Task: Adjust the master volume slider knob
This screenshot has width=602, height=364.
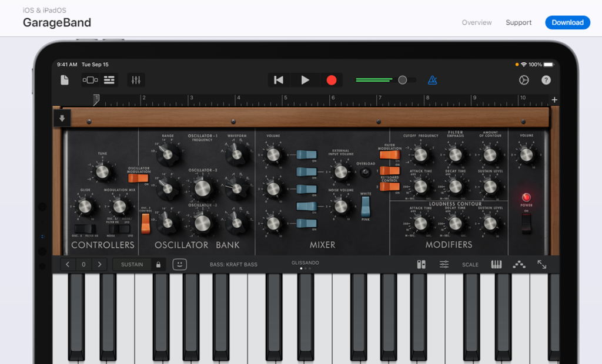Action: [402, 80]
